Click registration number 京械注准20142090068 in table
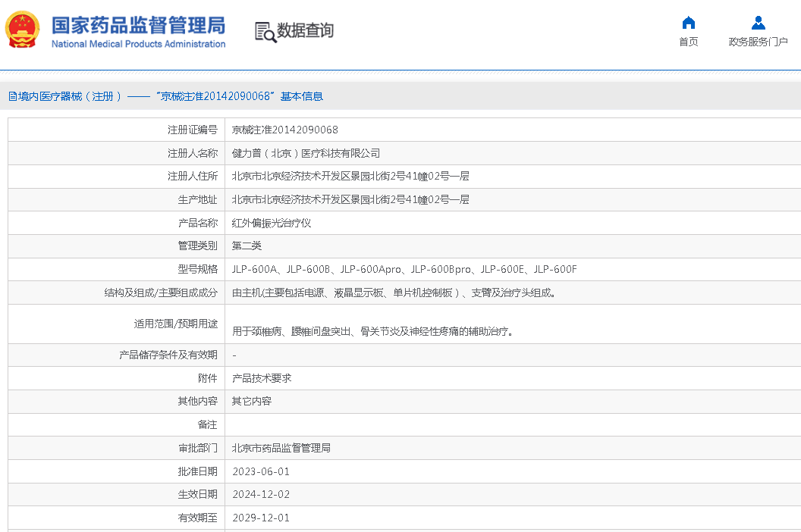801x532 pixels. click(x=284, y=130)
